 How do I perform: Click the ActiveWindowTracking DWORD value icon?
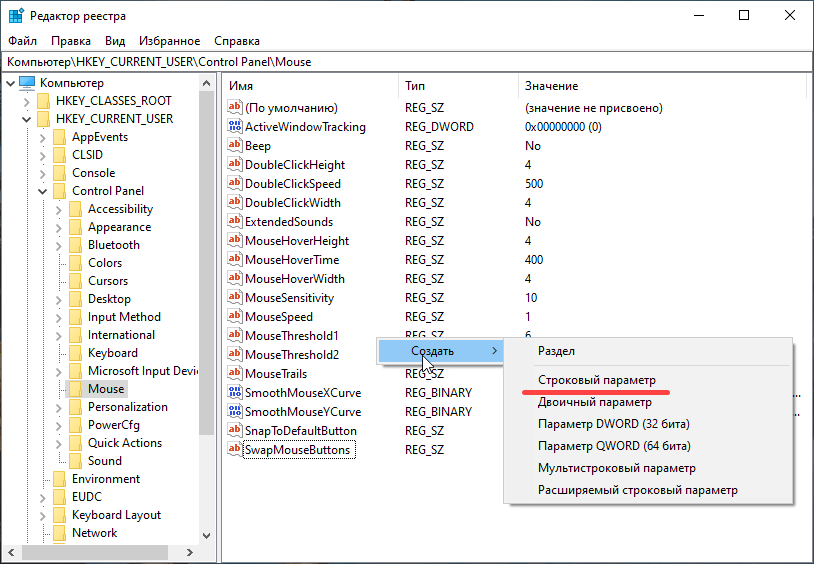pos(236,127)
